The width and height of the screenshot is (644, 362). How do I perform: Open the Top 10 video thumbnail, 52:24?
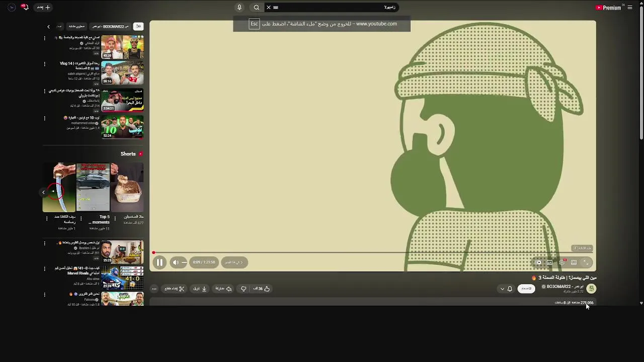tap(122, 127)
